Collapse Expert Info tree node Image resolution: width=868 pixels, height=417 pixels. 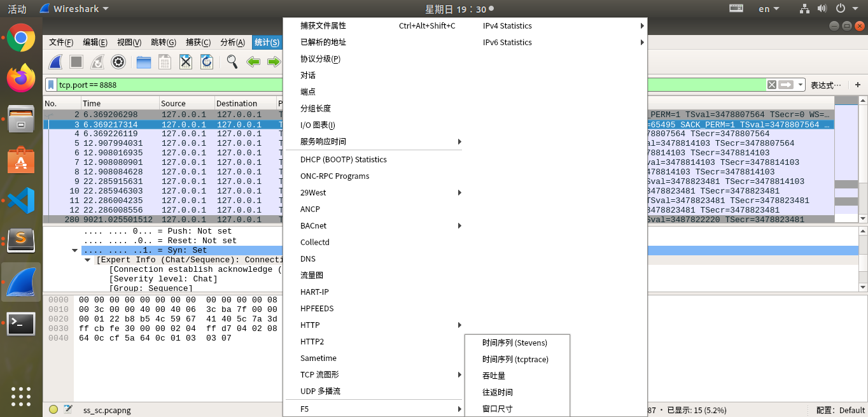[x=88, y=260]
